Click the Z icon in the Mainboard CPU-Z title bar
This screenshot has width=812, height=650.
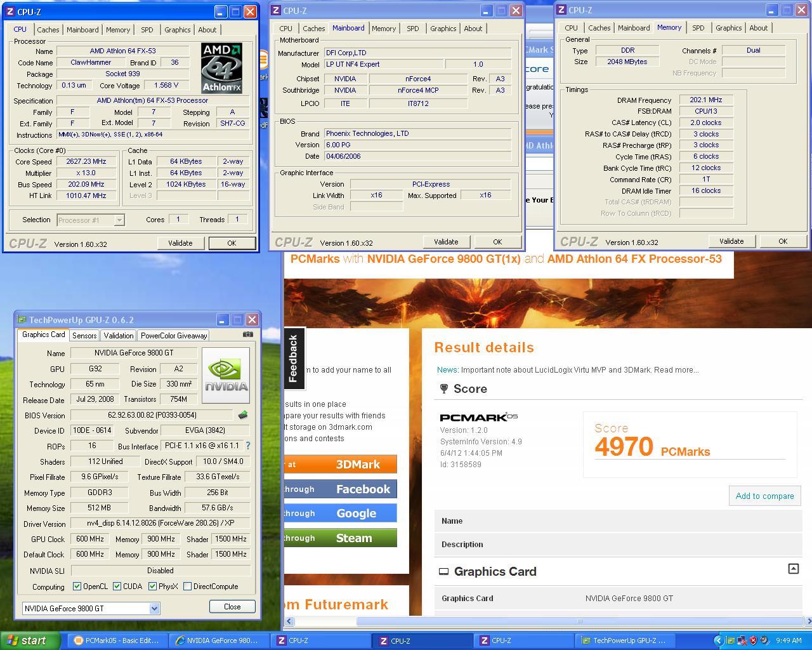point(276,11)
